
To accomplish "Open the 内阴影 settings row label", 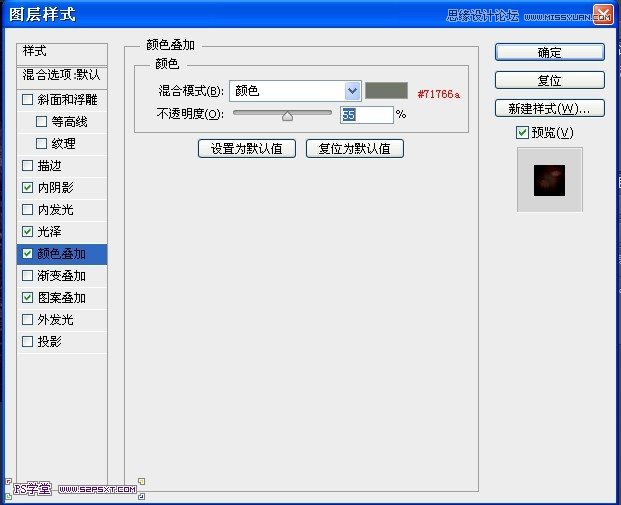I will tap(55, 187).
